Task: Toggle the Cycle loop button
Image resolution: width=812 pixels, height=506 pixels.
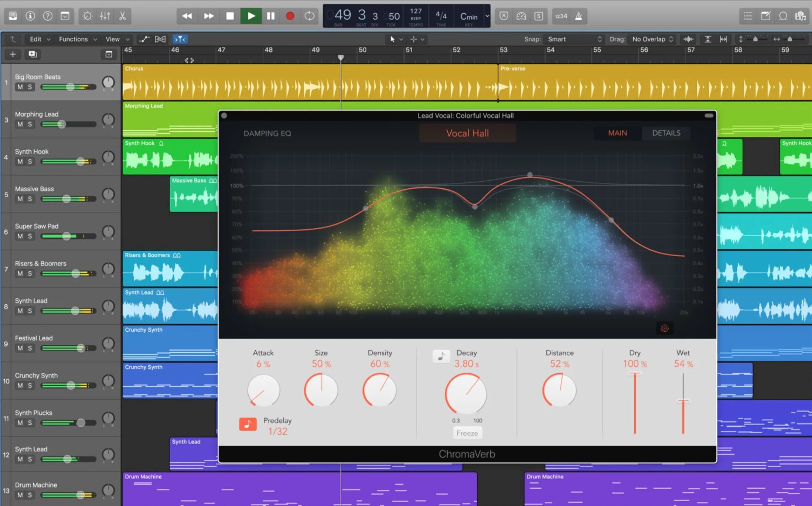Action: pyautogui.click(x=309, y=16)
